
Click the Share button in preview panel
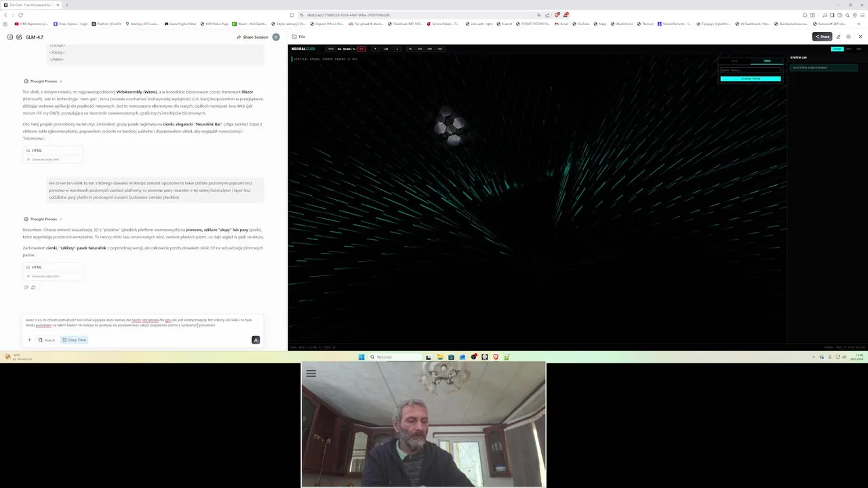click(822, 37)
